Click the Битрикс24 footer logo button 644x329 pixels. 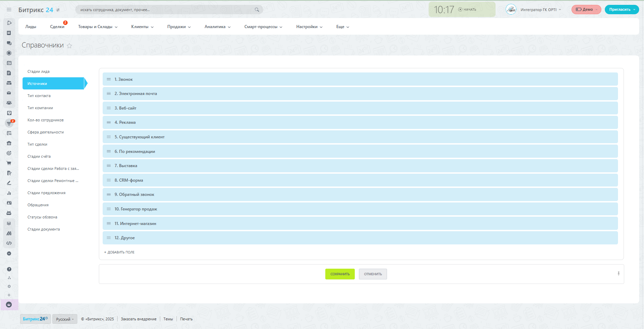click(35, 319)
